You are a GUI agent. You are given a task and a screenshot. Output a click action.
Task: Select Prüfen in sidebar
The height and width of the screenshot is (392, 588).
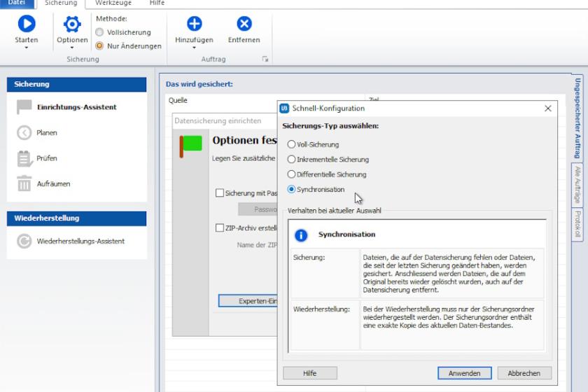pos(47,158)
